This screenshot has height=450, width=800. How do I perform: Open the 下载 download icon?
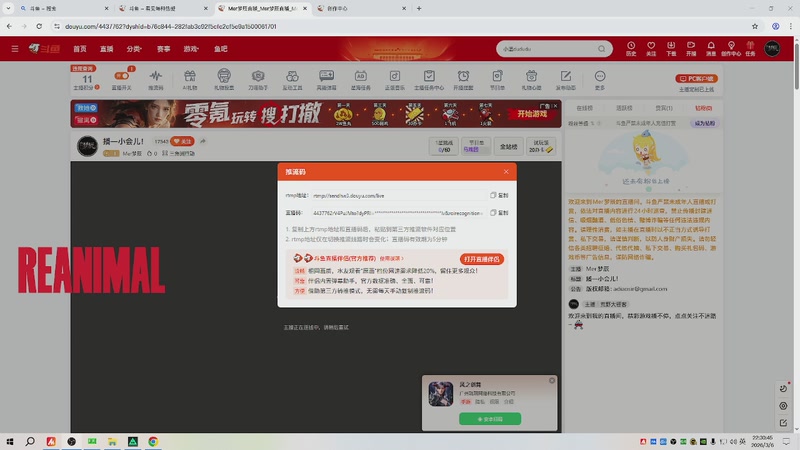coord(671,48)
